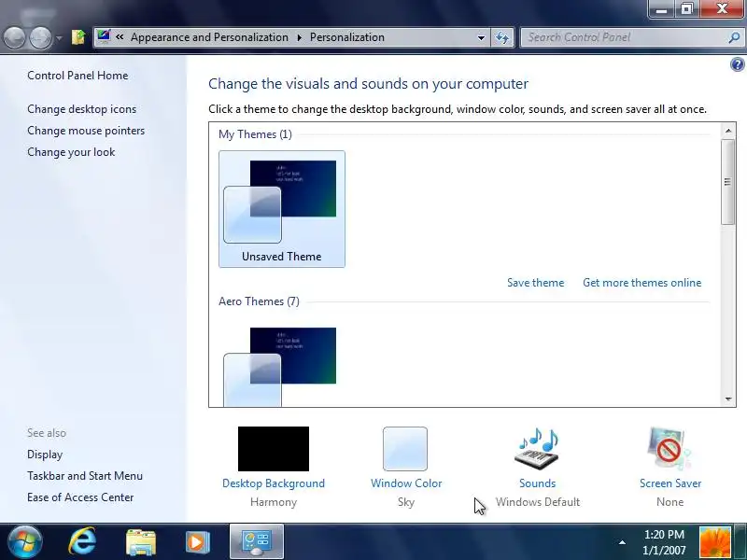Open Windows Explorer folder taskbar icon
The image size is (747, 560).
[x=141, y=542]
